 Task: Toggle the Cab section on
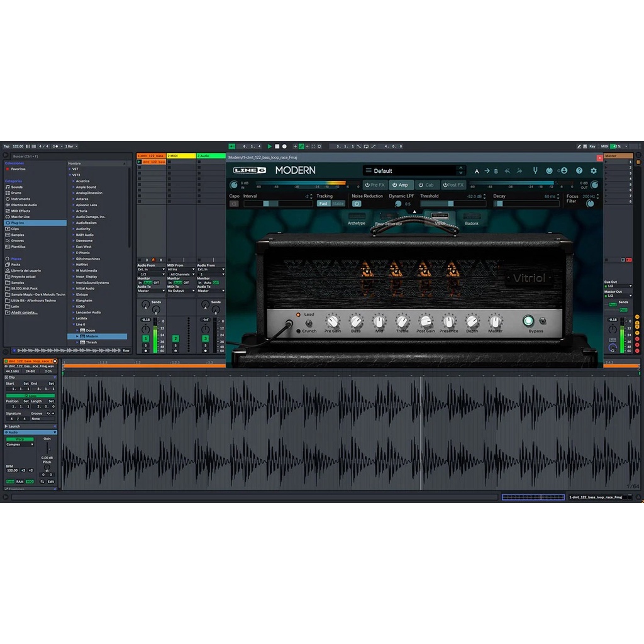[x=427, y=185]
